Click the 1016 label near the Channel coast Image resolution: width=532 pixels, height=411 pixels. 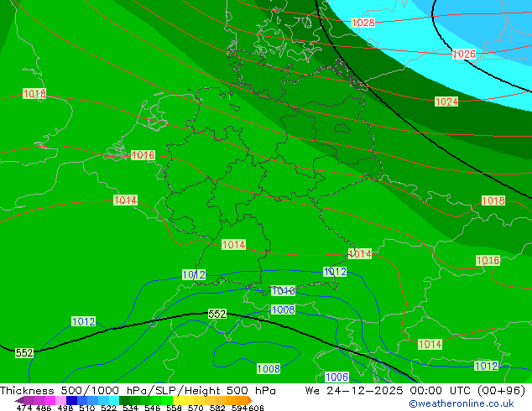pos(143,155)
